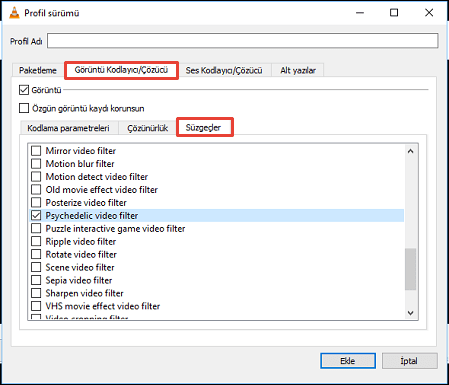
Task: Click the 'Rotate video filter' label
Action: [81, 254]
